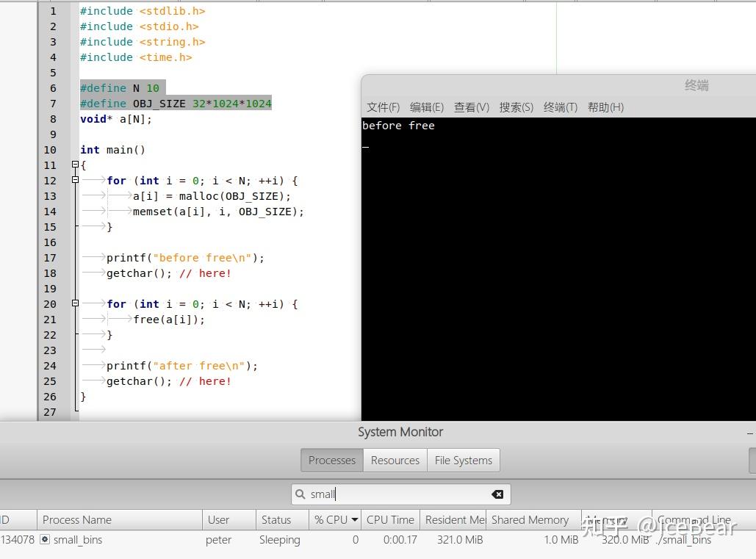Sort by the User column header
The height and width of the screenshot is (559, 756).
tap(229, 520)
